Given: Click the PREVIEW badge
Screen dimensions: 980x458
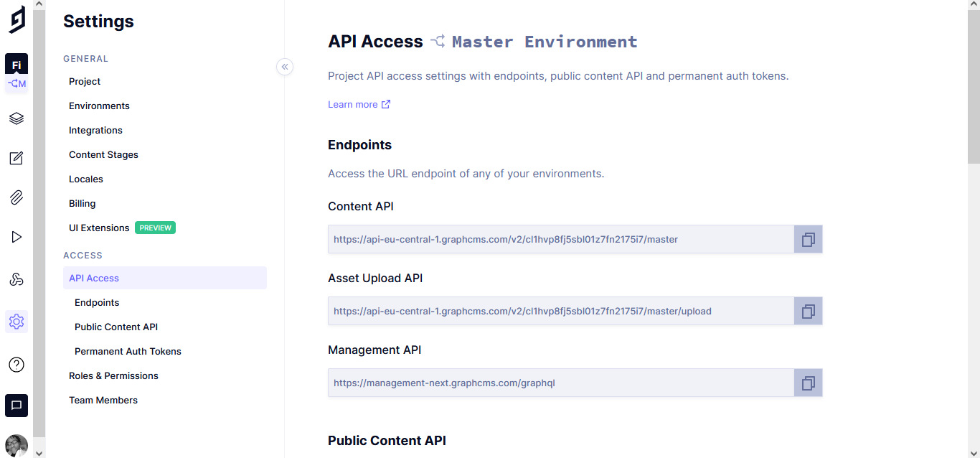Looking at the screenshot, I should 156,228.
